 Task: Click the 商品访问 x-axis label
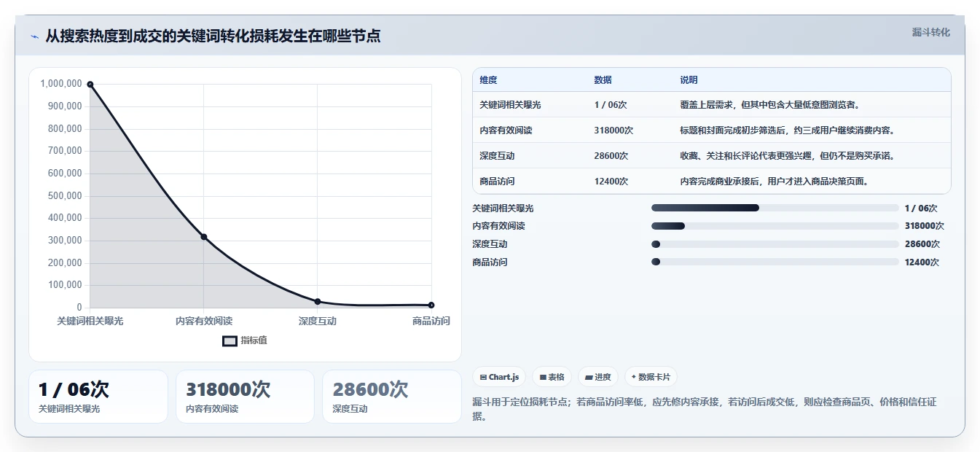click(431, 321)
